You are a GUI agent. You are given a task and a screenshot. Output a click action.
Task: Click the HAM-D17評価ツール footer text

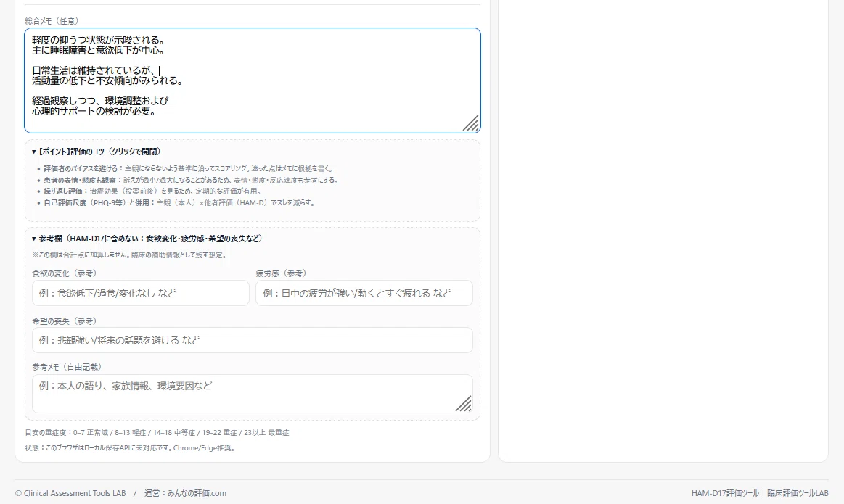725,493
